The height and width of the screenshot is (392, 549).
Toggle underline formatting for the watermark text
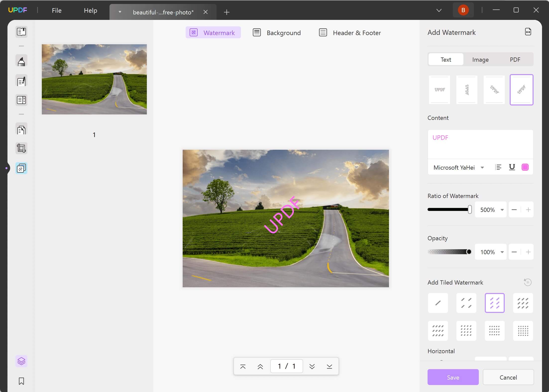point(512,167)
